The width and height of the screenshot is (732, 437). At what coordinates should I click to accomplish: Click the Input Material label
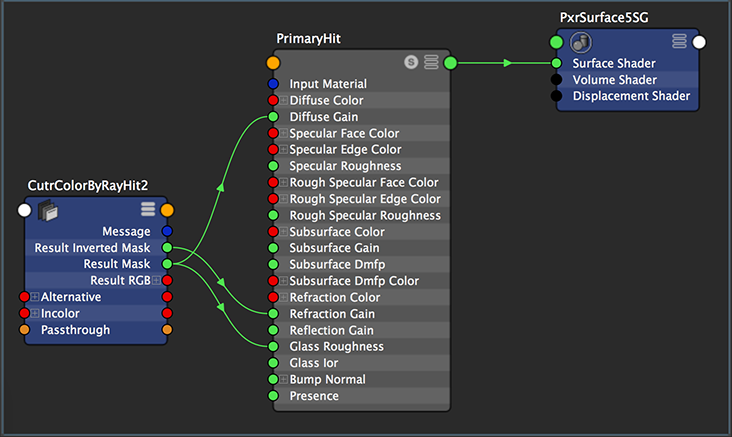pyautogui.click(x=328, y=84)
